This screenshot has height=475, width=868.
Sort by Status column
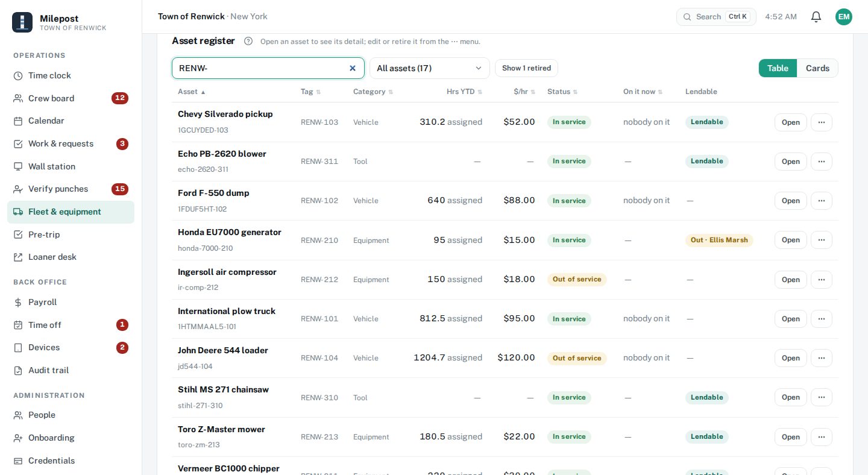[x=562, y=92]
